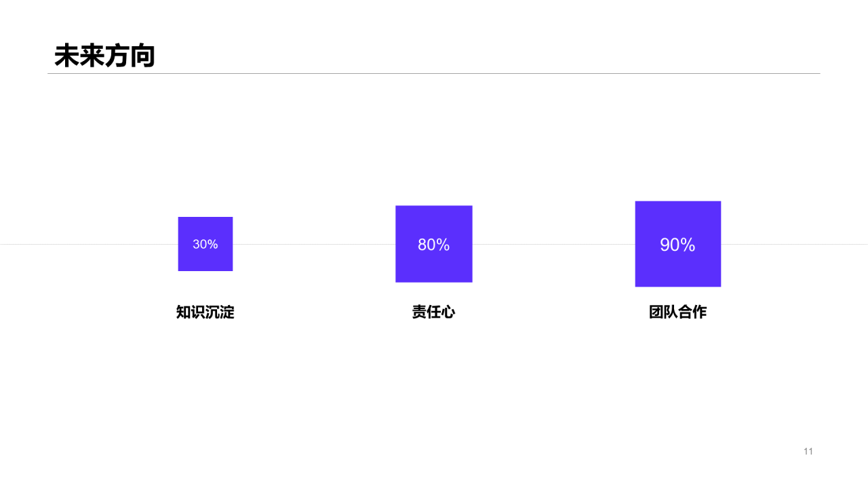Select the white 30% text

[x=205, y=244]
